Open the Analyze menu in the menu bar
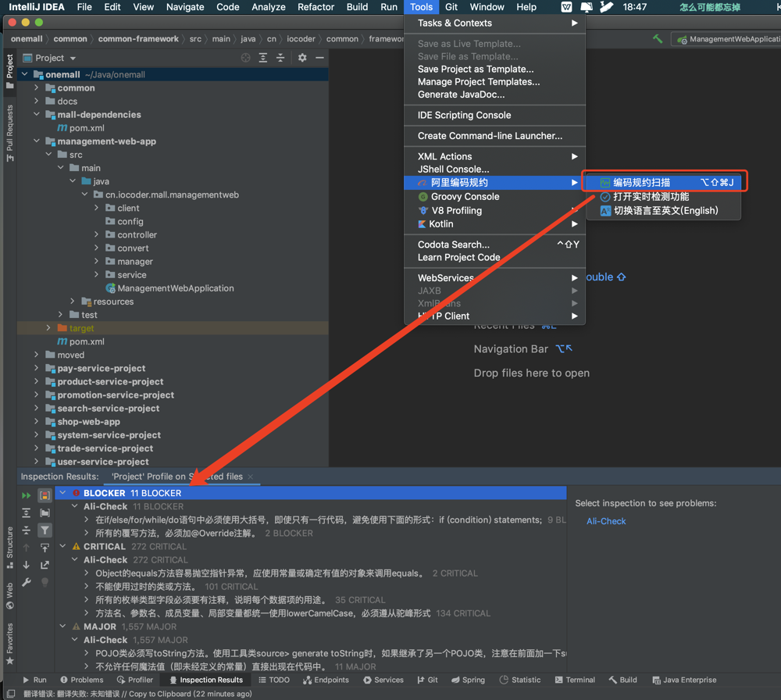The height and width of the screenshot is (700, 781). [268, 7]
